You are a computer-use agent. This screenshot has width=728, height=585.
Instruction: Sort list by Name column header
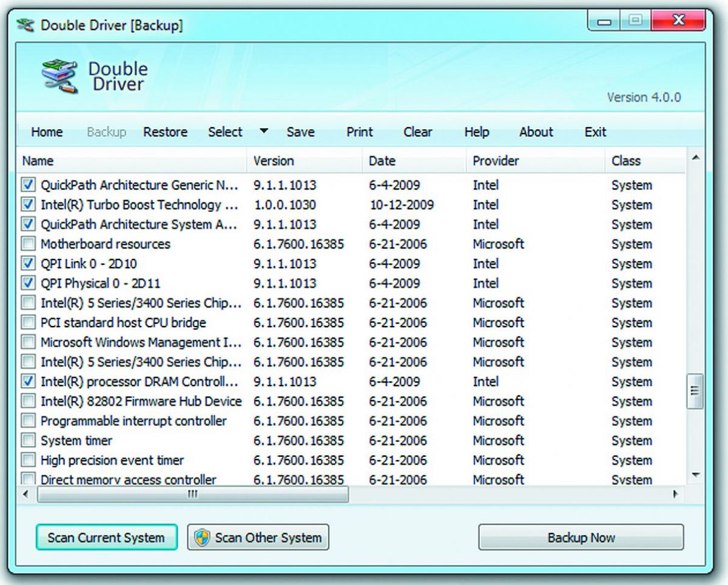point(132,161)
